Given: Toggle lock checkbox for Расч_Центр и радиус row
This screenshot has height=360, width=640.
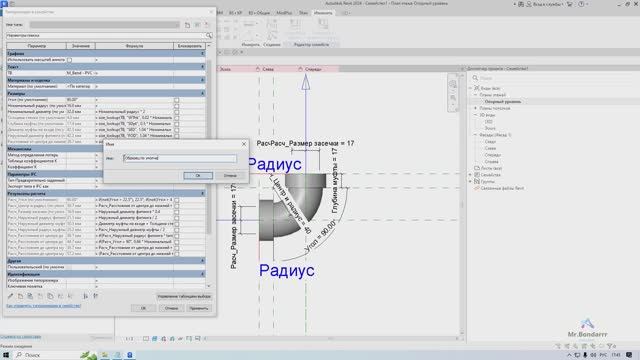Looking at the screenshot, I should click(x=176, y=206).
